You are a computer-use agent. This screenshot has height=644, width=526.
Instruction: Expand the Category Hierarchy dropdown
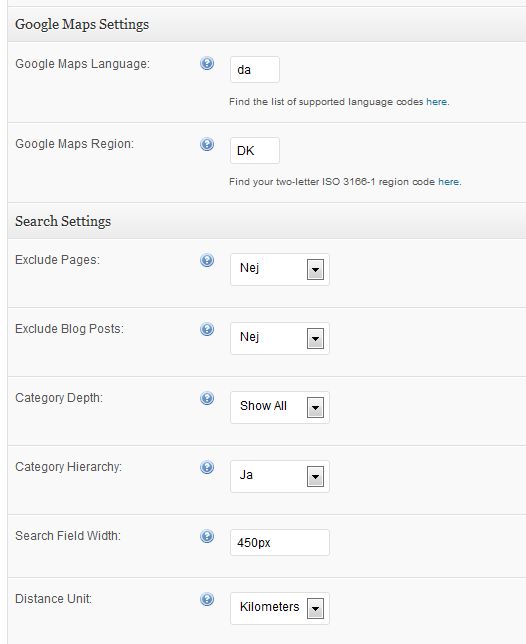tap(280, 476)
